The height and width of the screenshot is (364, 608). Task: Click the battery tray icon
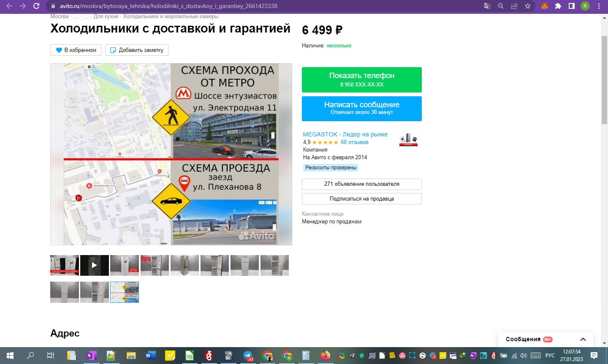pos(504,356)
